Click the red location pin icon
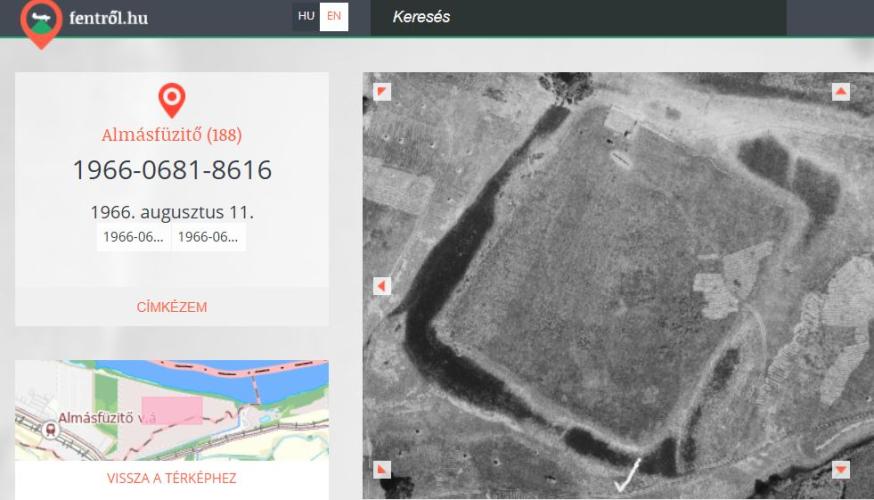874x500 pixels. click(x=172, y=99)
